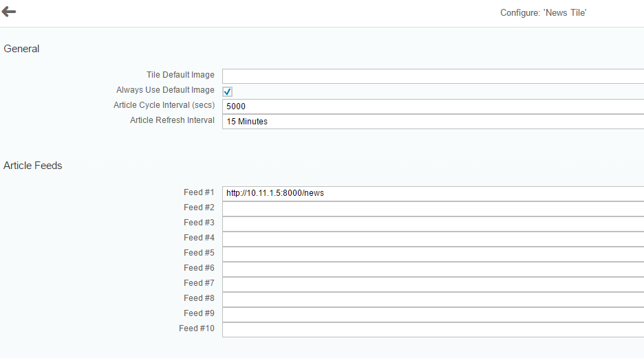Click into the Feed #3 field
644x358 pixels.
click(x=432, y=223)
